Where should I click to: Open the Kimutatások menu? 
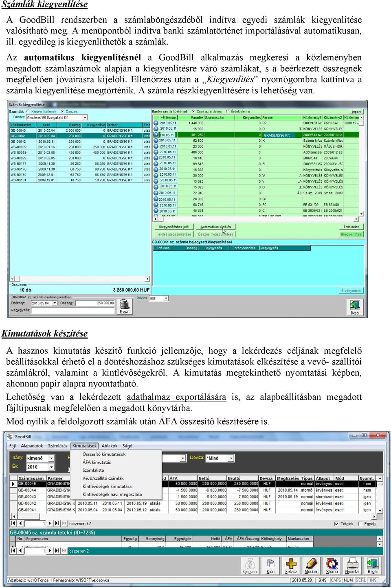tap(84, 446)
